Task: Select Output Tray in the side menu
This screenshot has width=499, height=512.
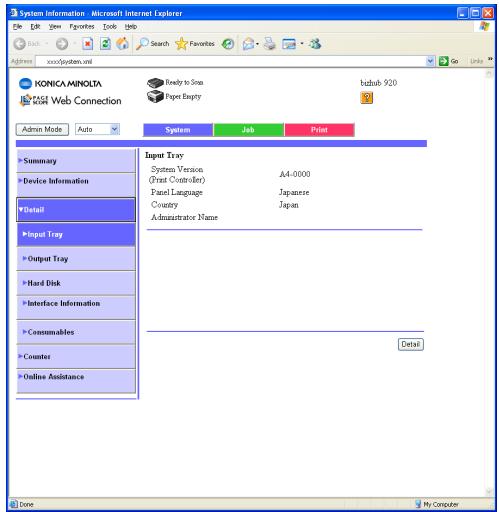Action: 76,259
